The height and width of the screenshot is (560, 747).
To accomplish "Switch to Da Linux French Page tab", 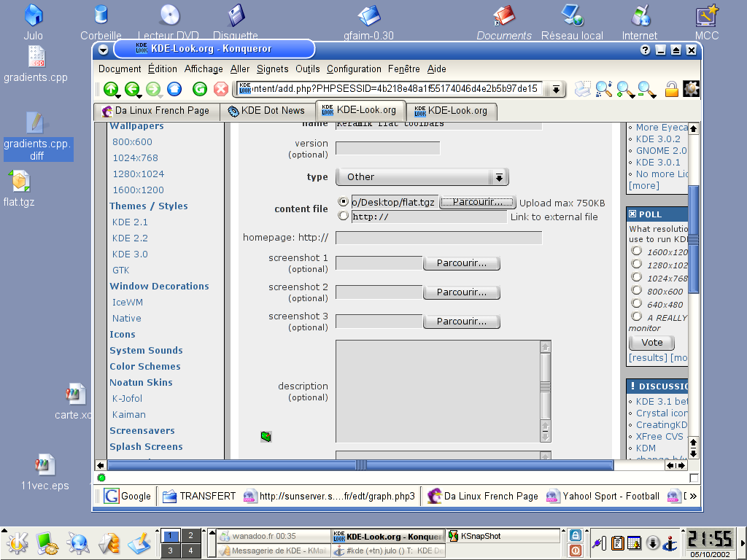I will coord(157,111).
